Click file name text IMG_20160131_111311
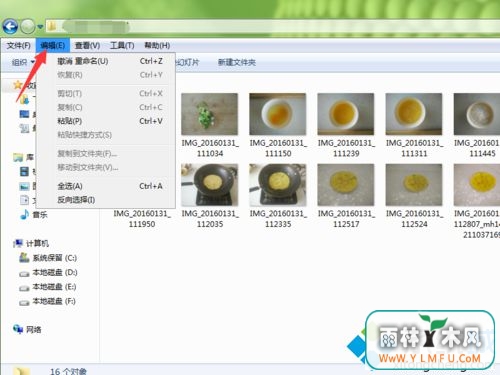The image size is (500, 375). [x=414, y=148]
